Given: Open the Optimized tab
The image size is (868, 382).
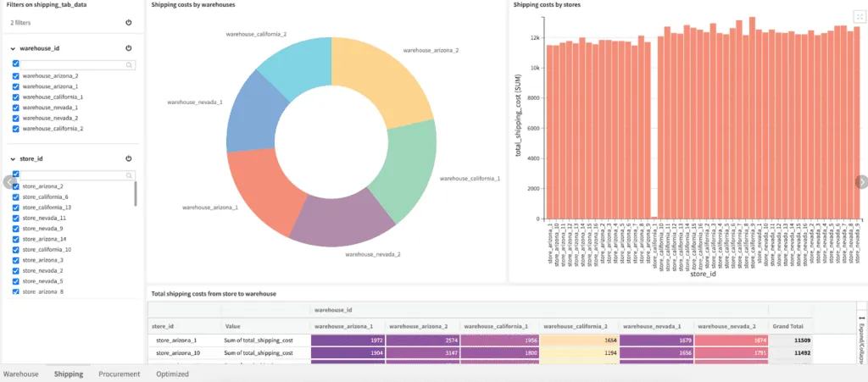Looking at the screenshot, I should coord(172,374).
